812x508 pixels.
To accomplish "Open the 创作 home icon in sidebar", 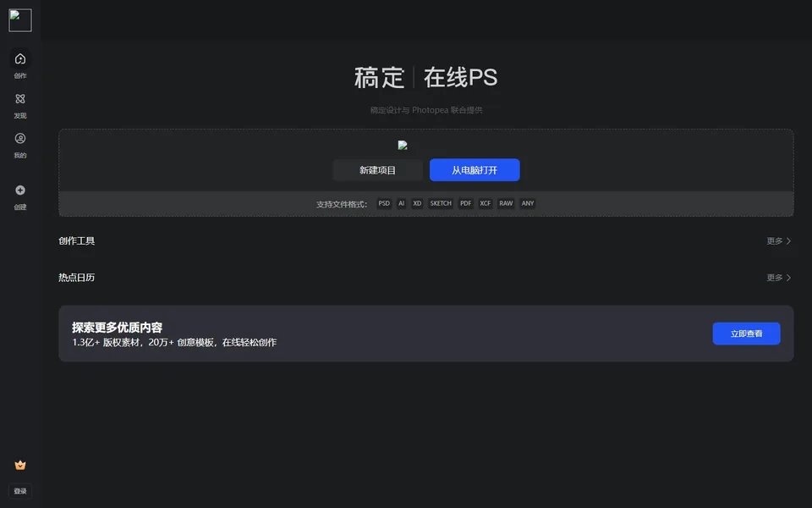I will point(20,59).
